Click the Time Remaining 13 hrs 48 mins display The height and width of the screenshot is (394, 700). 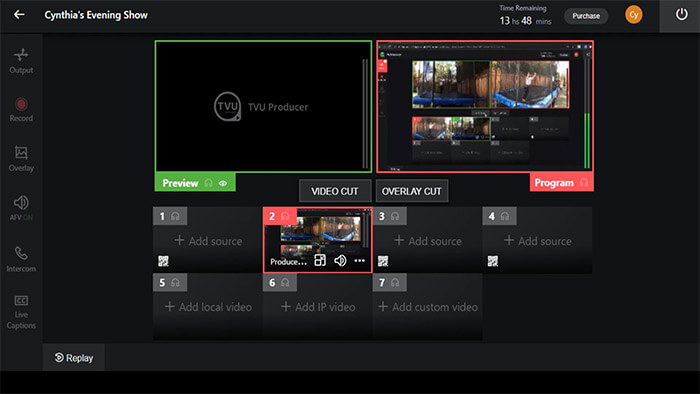(x=525, y=16)
